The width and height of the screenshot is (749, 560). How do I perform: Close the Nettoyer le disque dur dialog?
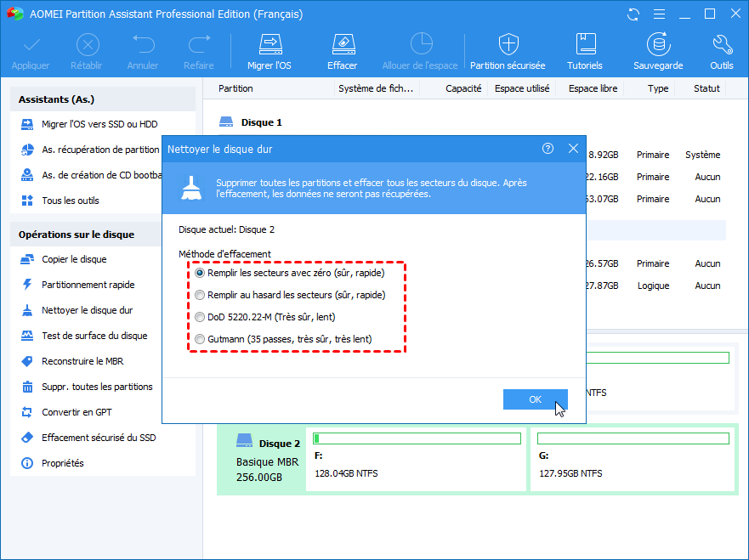(x=573, y=149)
